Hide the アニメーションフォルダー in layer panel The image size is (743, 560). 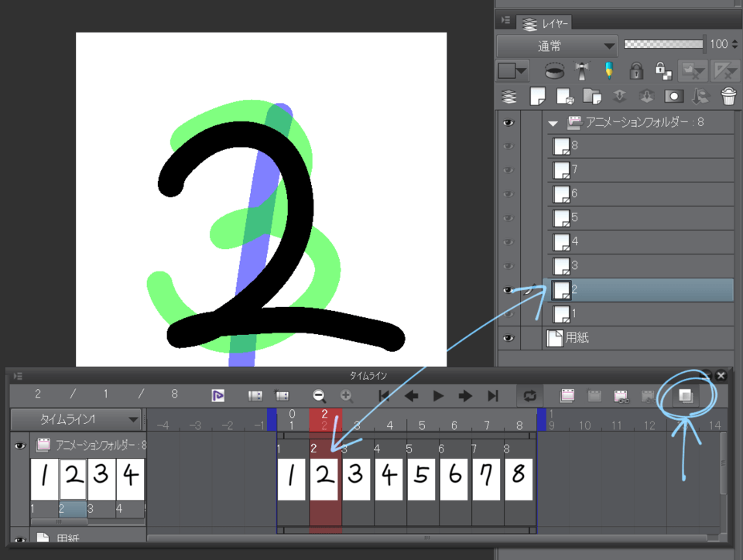pos(508,122)
